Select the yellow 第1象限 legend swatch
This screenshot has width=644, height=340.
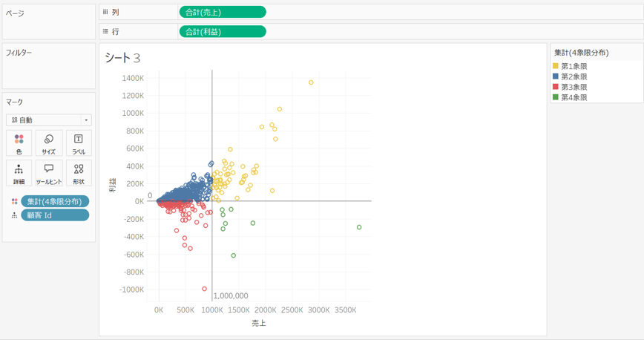coord(556,66)
